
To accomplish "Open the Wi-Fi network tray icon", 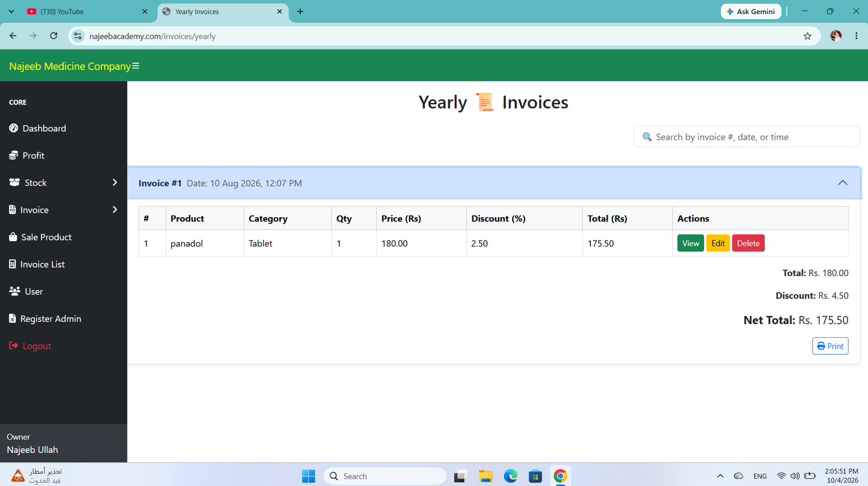I will pos(781,476).
